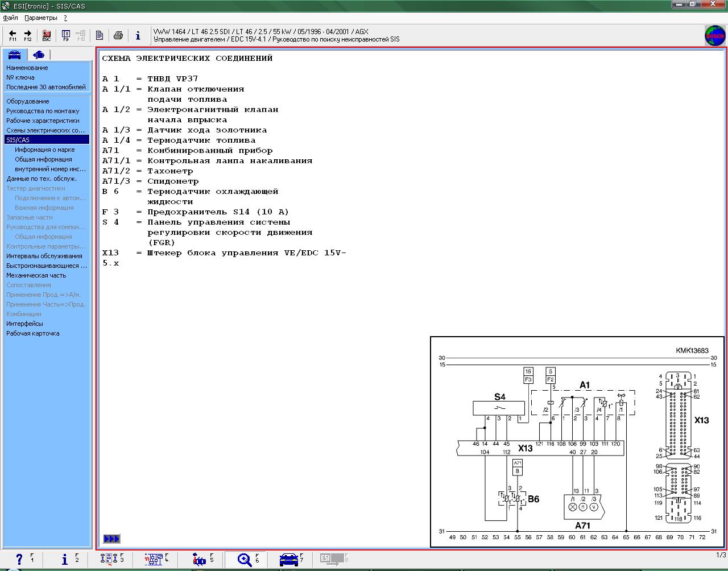
Task: Open the Параметры menu
Action: coord(41,18)
